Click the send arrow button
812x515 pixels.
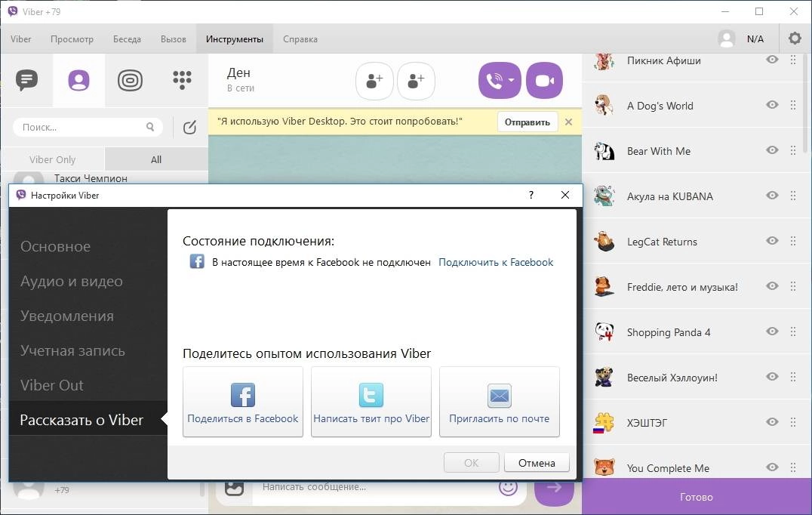[x=554, y=489]
